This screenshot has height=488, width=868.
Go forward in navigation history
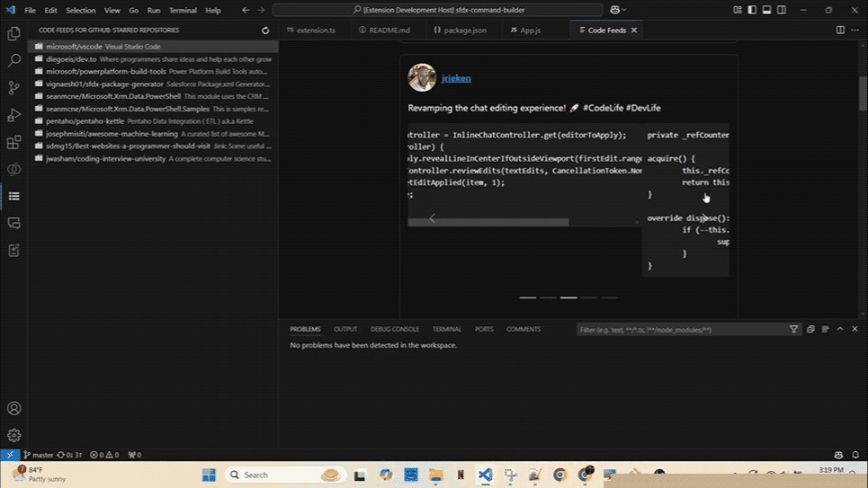click(261, 10)
